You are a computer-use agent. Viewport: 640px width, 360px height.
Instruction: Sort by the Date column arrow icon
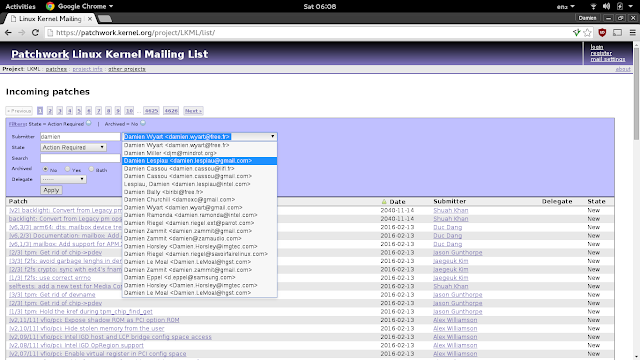click(x=384, y=202)
